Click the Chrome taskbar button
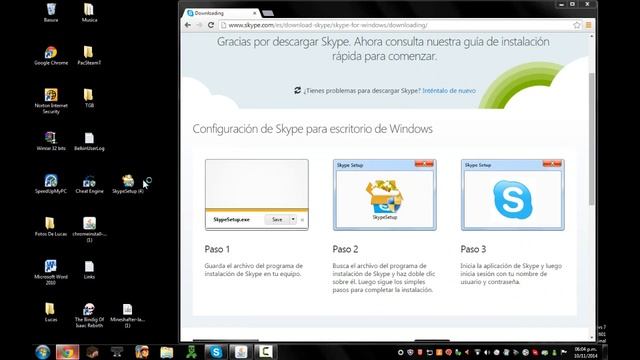This screenshot has width=640, height=360. [67, 352]
